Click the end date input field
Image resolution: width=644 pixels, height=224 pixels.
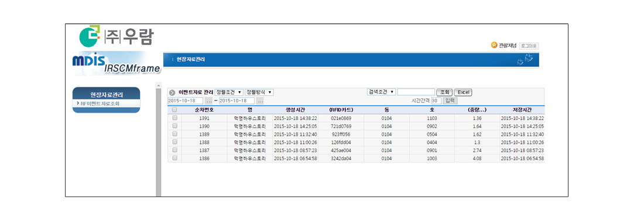coord(237,101)
